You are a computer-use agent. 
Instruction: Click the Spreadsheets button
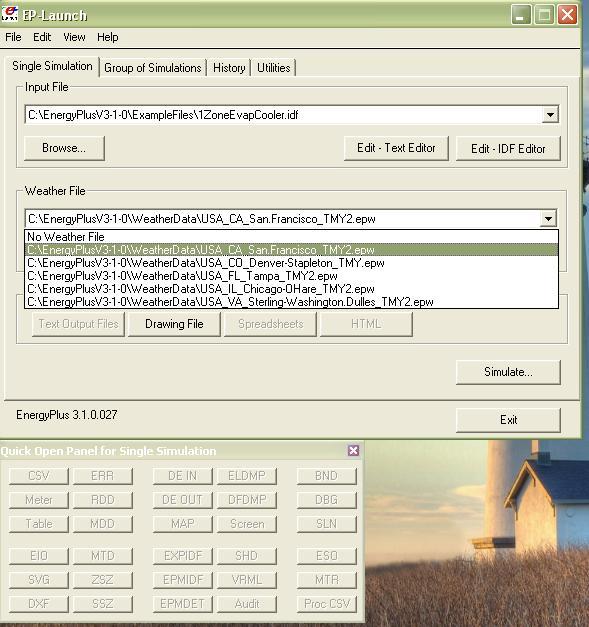270,324
